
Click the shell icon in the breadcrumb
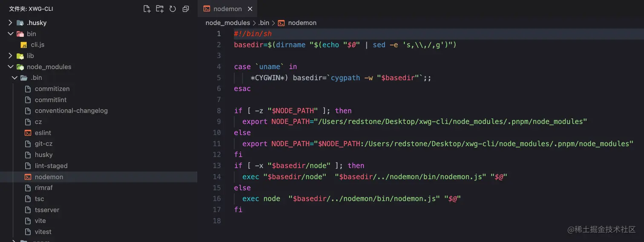point(281,23)
